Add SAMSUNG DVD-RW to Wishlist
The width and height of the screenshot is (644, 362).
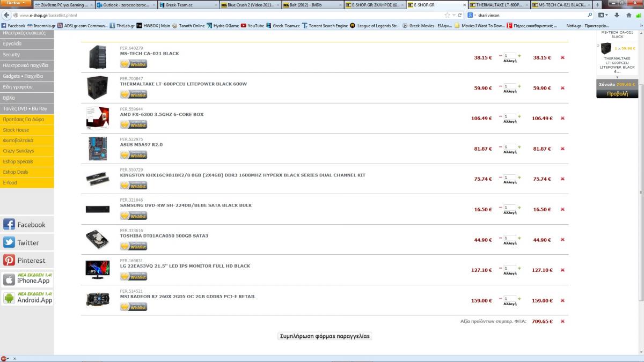(x=134, y=216)
